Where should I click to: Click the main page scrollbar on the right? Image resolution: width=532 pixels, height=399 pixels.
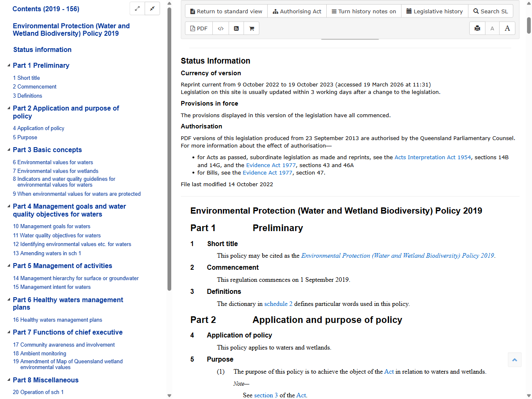point(529,25)
